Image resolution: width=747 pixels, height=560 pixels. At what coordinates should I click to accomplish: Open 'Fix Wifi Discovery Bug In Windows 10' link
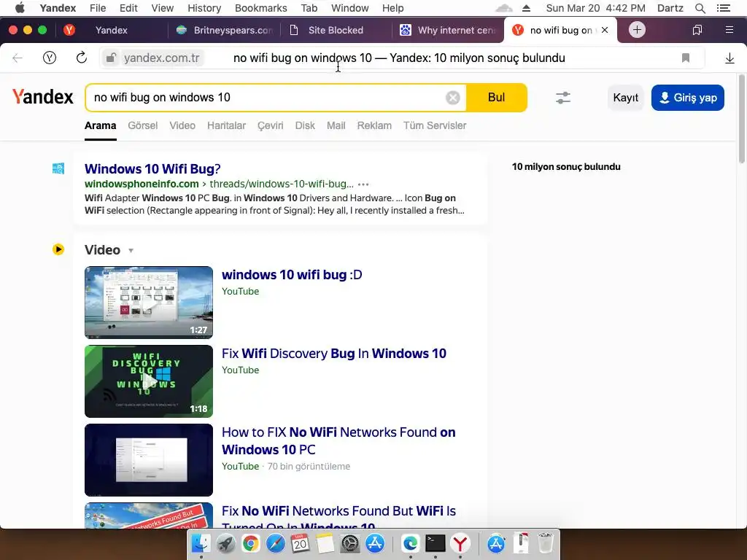(x=334, y=354)
